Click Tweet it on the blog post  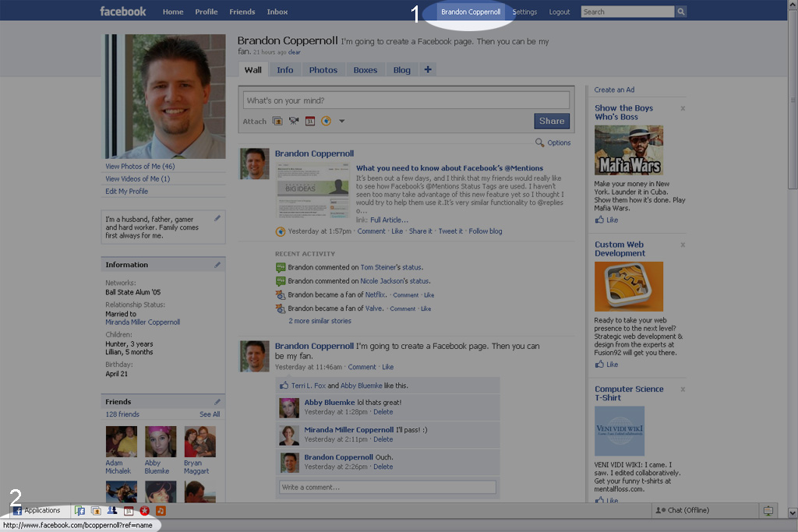coord(450,231)
